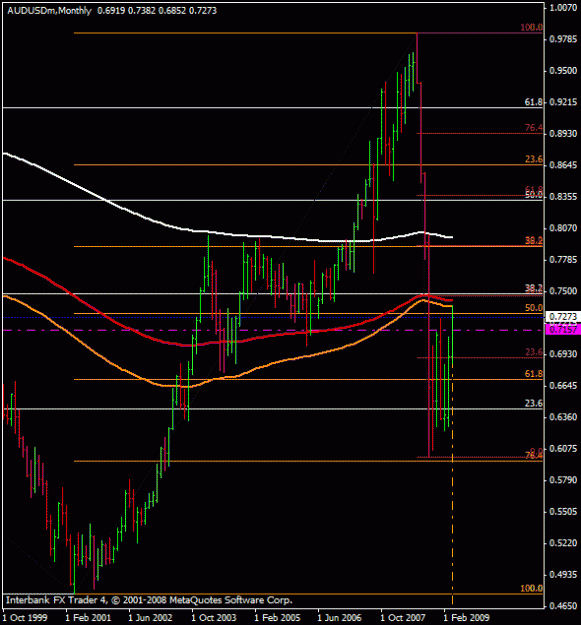Click the 0.9785 price axis label
The height and width of the screenshot is (625, 581).
(563, 39)
